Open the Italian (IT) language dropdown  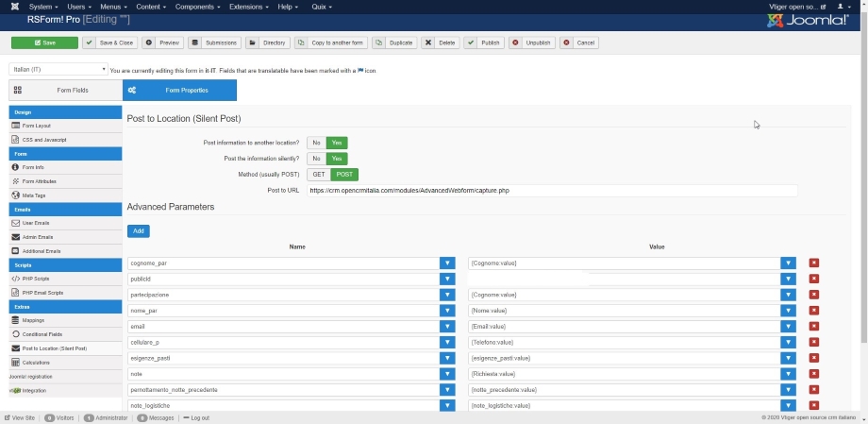58,70
